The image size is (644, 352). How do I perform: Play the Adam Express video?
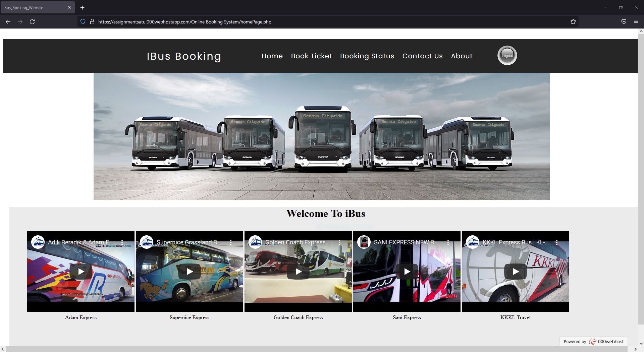click(x=80, y=272)
